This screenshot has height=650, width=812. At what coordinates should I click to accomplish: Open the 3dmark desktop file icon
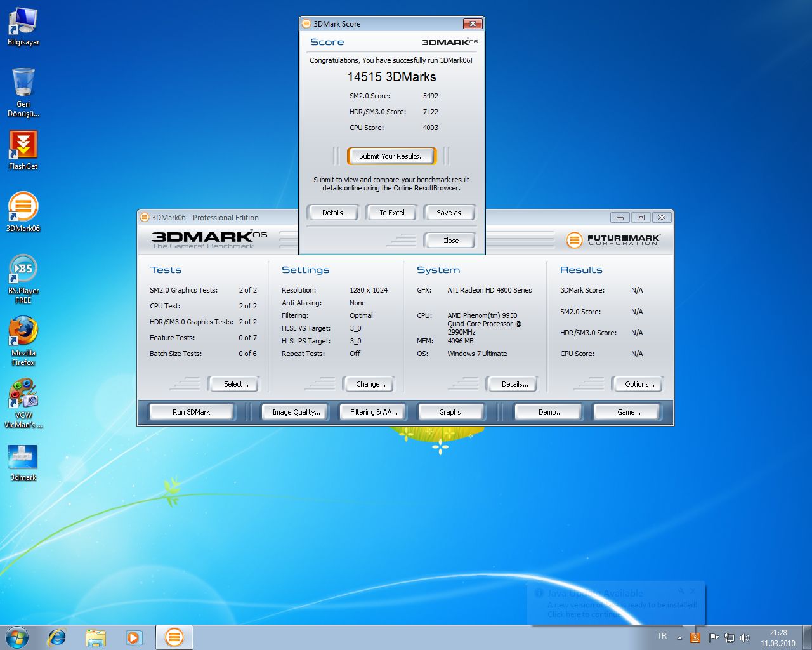[x=23, y=462]
